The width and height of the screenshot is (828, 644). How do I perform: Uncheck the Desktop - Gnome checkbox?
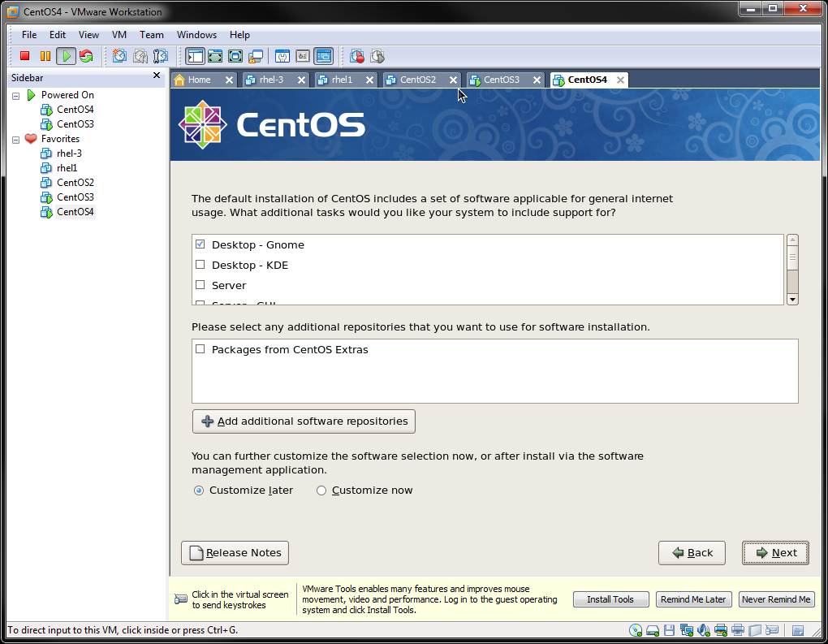click(x=201, y=244)
